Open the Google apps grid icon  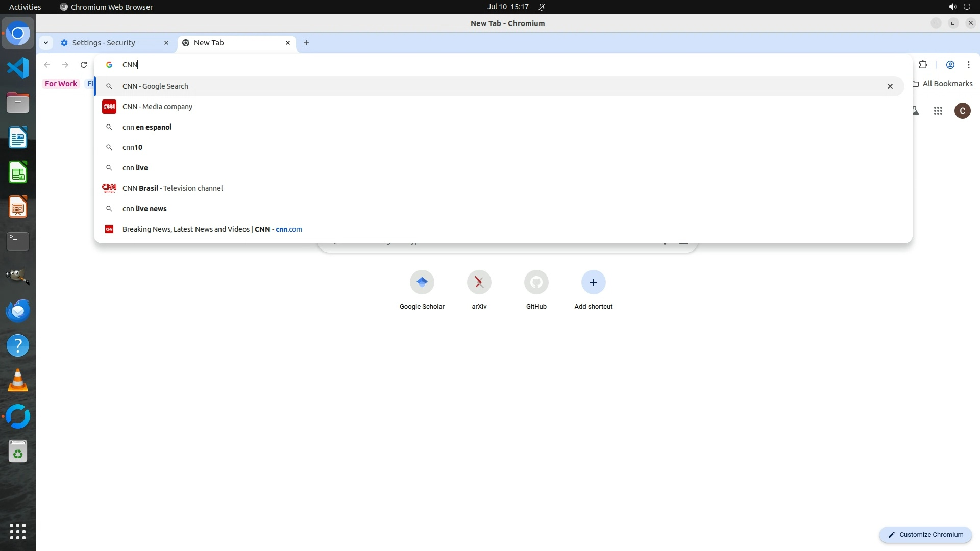(x=938, y=111)
